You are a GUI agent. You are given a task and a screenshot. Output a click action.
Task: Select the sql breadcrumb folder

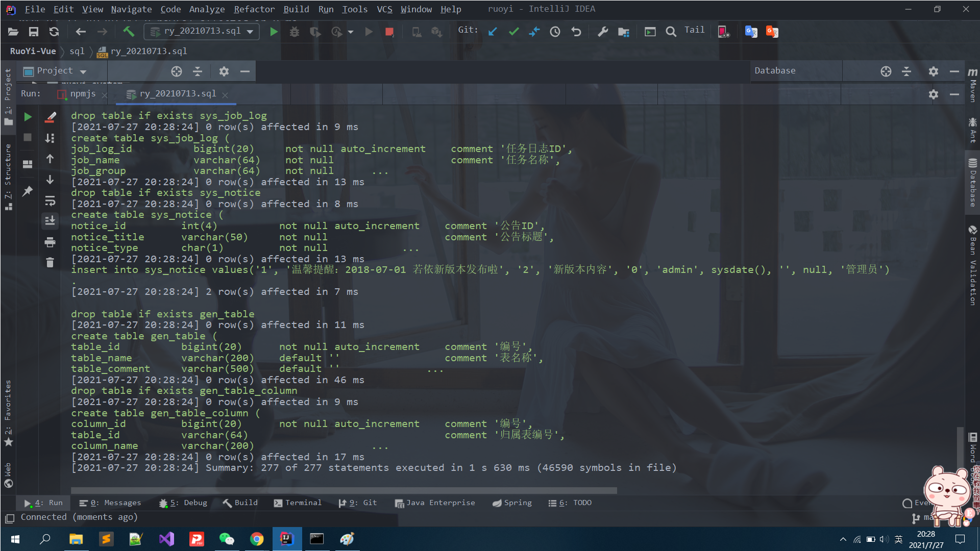pyautogui.click(x=77, y=51)
